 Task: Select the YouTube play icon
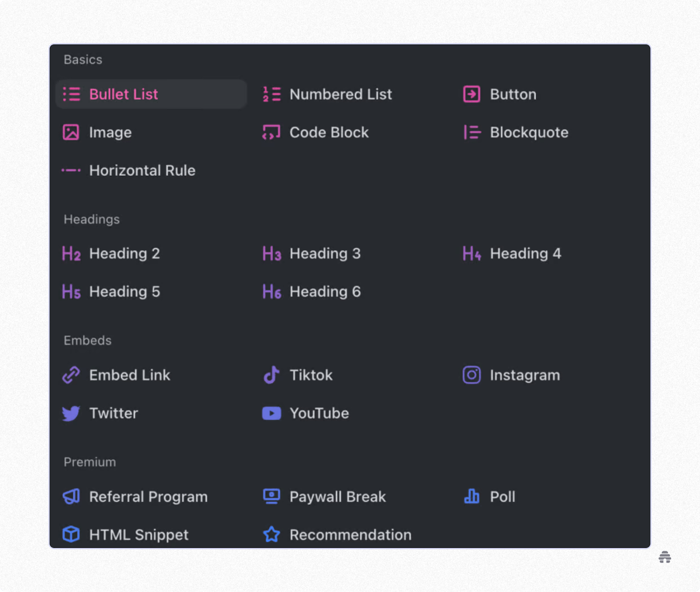pos(271,413)
